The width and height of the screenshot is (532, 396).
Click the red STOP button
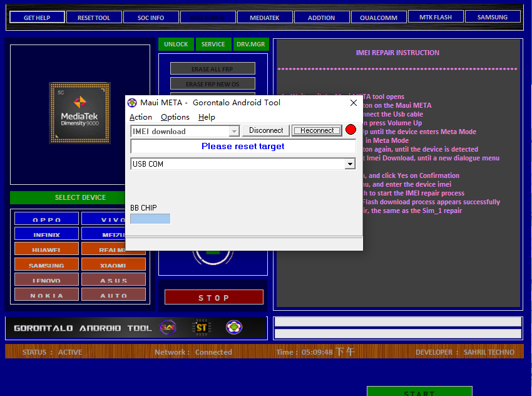(x=214, y=297)
